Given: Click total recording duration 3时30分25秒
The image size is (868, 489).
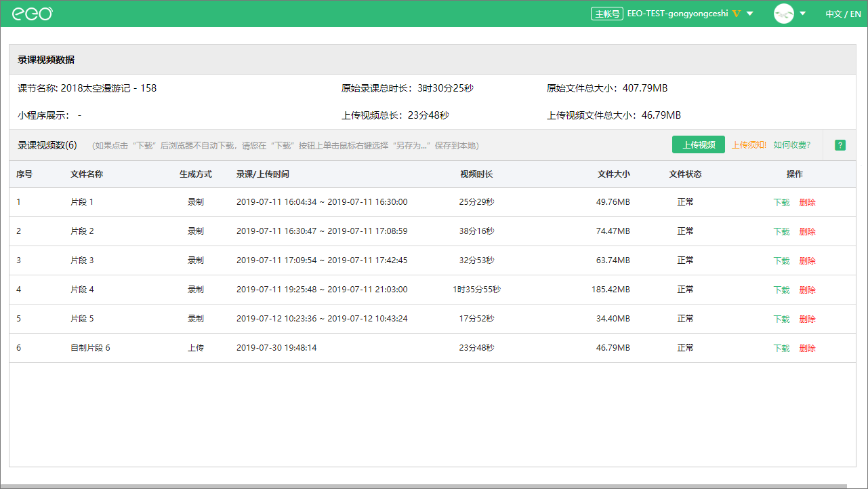Looking at the screenshot, I should coord(446,88).
